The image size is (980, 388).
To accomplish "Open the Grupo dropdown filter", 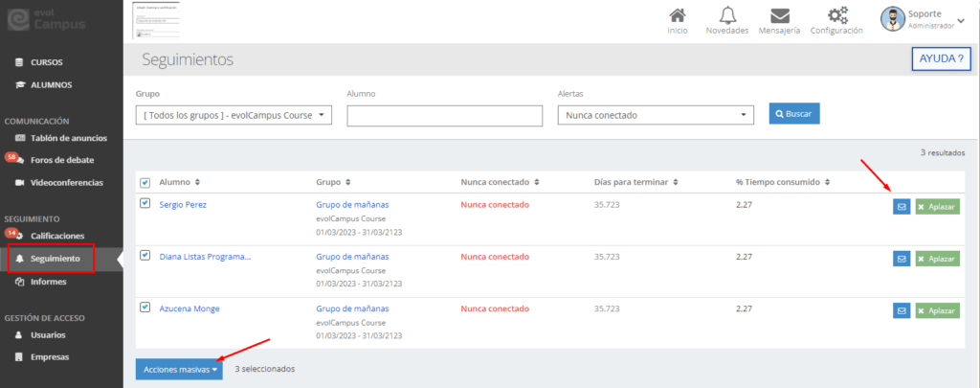I will click(234, 115).
